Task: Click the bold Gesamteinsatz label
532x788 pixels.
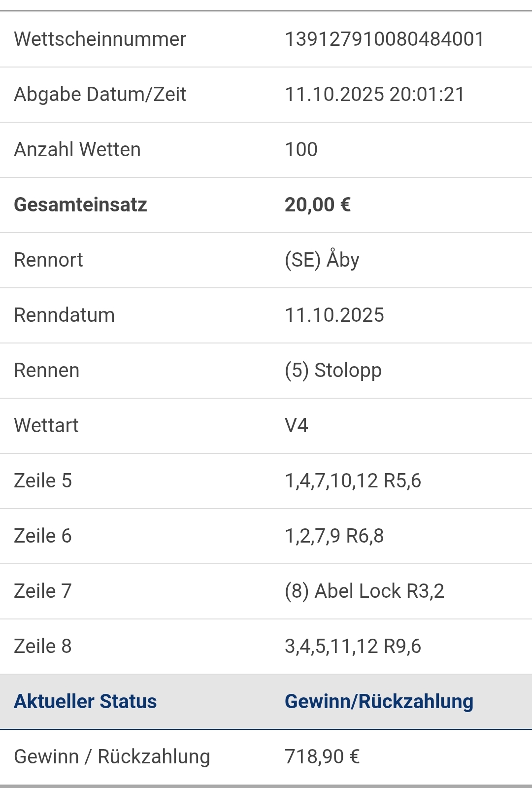Action: [x=80, y=205]
